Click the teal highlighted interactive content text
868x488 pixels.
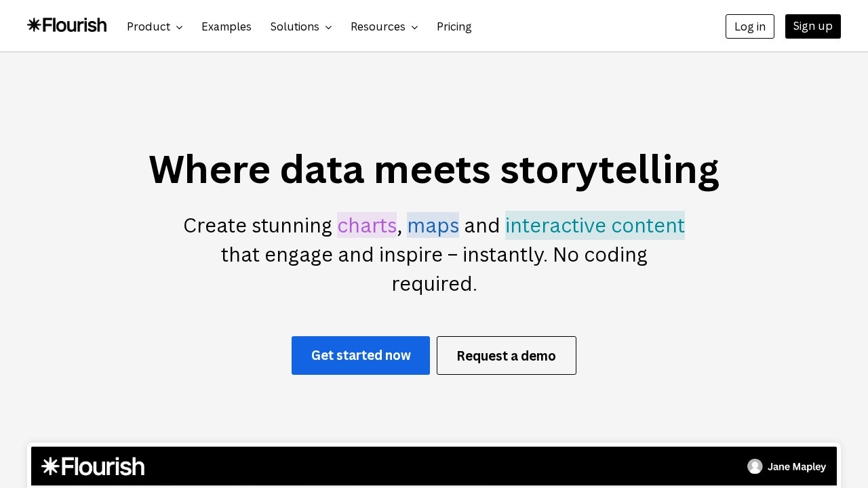click(x=595, y=225)
